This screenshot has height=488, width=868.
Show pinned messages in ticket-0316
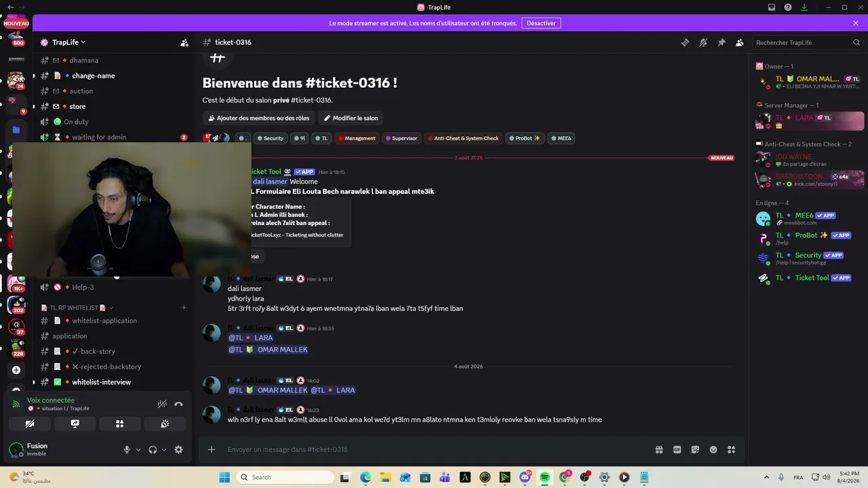pos(722,42)
